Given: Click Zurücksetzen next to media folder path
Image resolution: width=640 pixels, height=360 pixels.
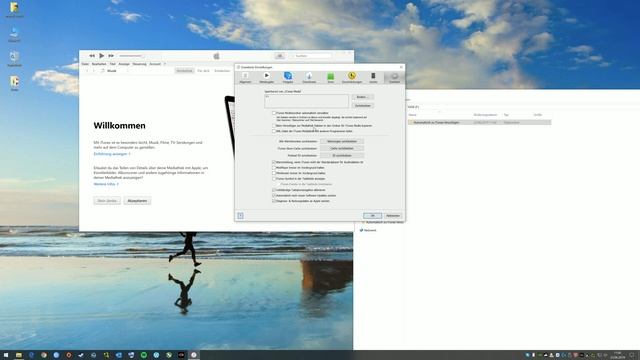Looking at the screenshot, I should tap(362, 106).
